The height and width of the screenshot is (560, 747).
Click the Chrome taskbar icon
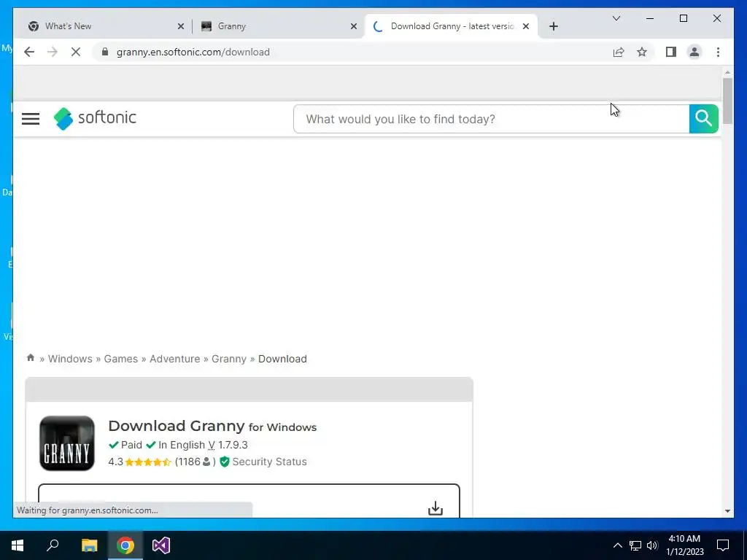(x=125, y=545)
